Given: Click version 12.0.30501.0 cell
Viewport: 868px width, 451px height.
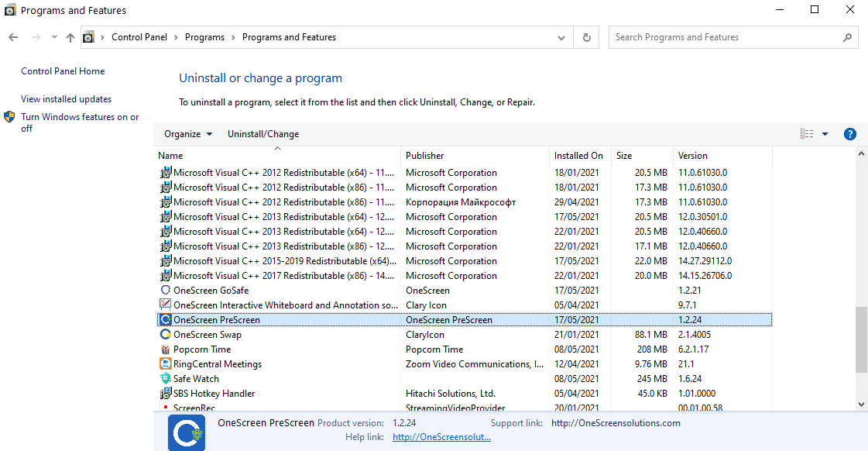Looking at the screenshot, I should click(702, 217).
